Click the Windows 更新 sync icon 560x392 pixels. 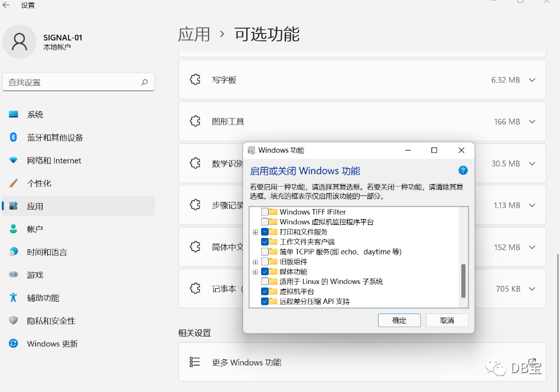pos(13,344)
